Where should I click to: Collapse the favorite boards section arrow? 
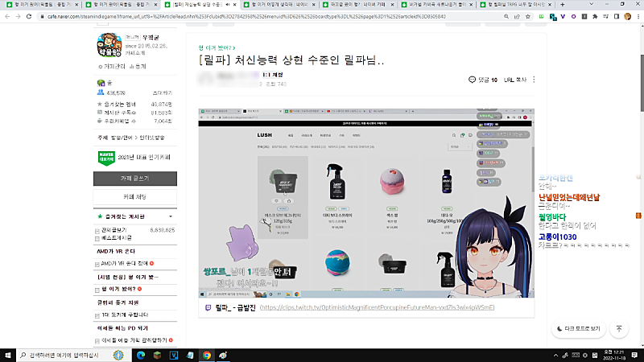pos(171,216)
